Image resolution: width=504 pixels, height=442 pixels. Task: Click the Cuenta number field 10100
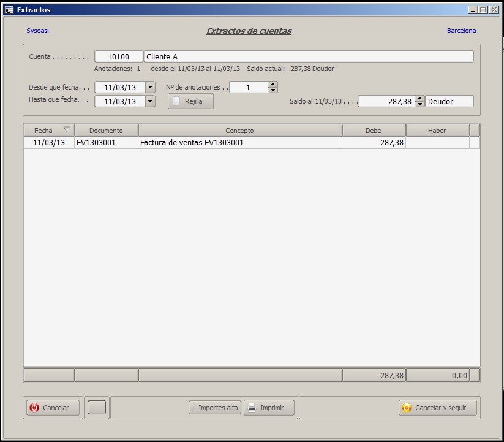119,56
